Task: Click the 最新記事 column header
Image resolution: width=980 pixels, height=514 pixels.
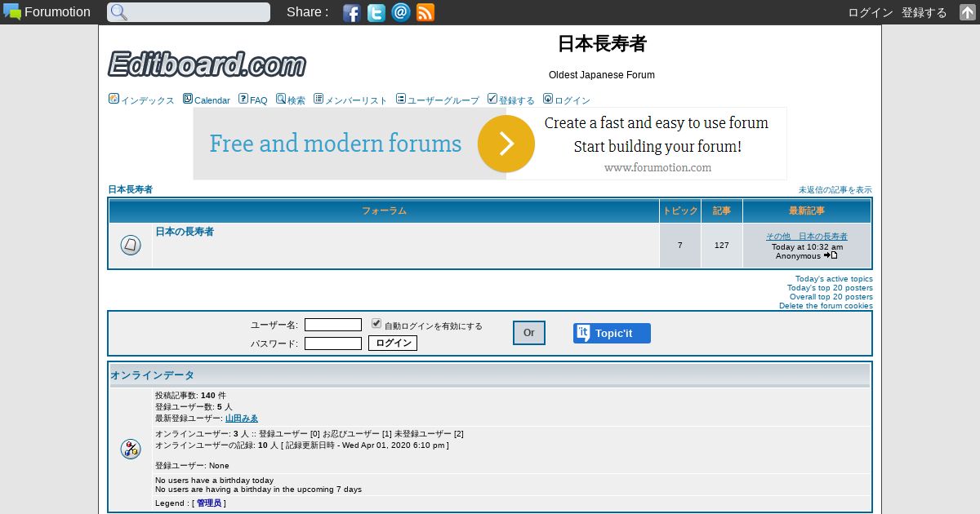Action: (807, 211)
